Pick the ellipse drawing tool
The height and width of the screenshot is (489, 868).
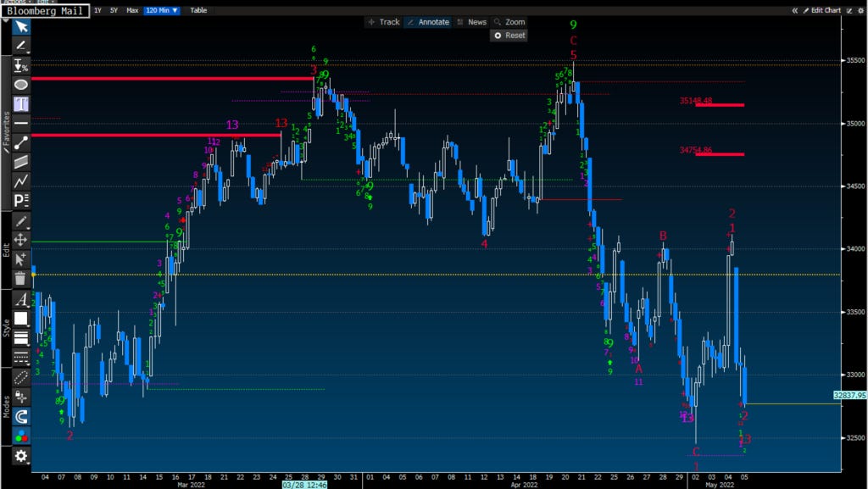(21, 85)
